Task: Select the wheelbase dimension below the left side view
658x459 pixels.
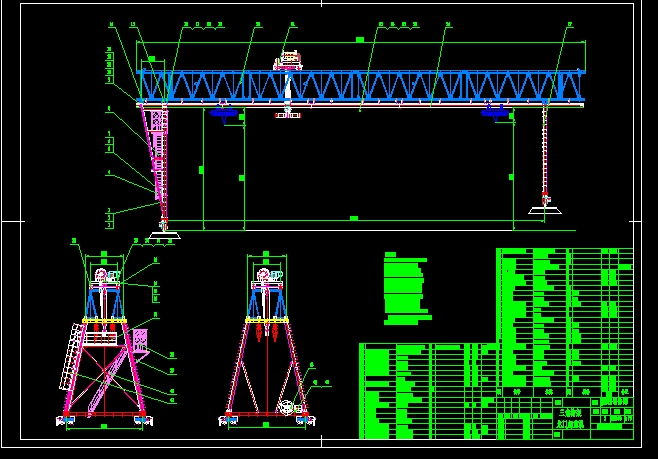Action: coord(104,426)
